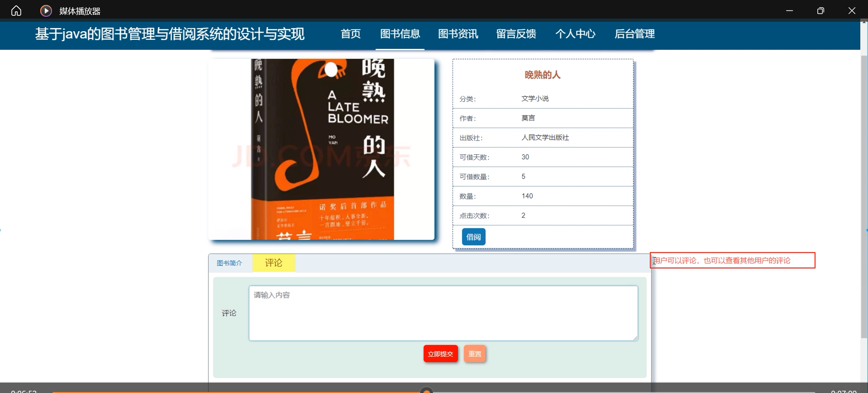Click the 可借天数 value 30
Viewport: 868px width, 393px height.
[525, 157]
